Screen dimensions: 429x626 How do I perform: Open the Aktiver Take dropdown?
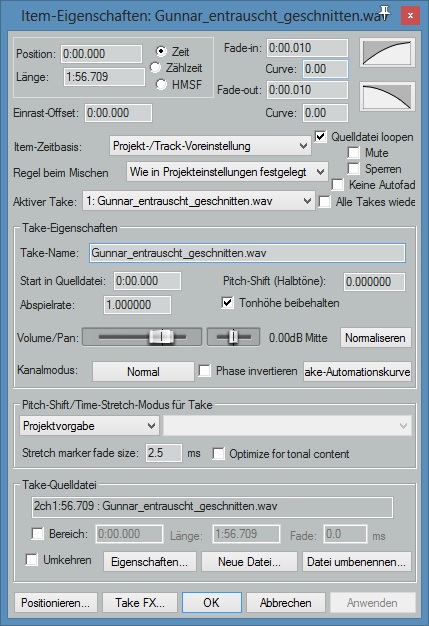pos(199,201)
